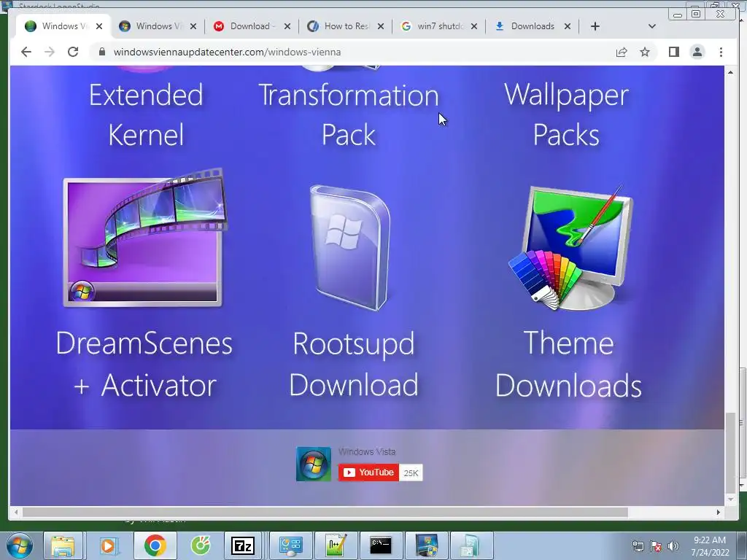The image size is (747, 560).
Task: Open Windows Media Player from taskbar
Action: [x=108, y=545]
